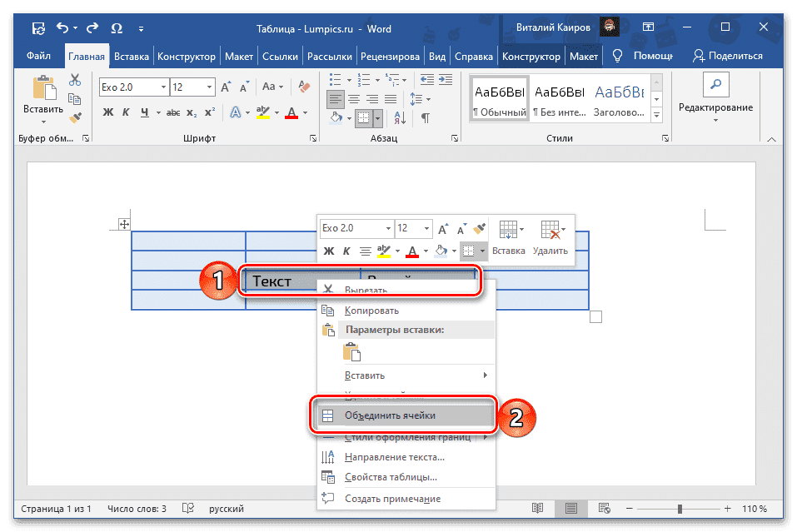Image resolution: width=797 pixels, height=532 pixels.
Task: Click the Удалить table icon on mini toolbar
Action: (550, 229)
